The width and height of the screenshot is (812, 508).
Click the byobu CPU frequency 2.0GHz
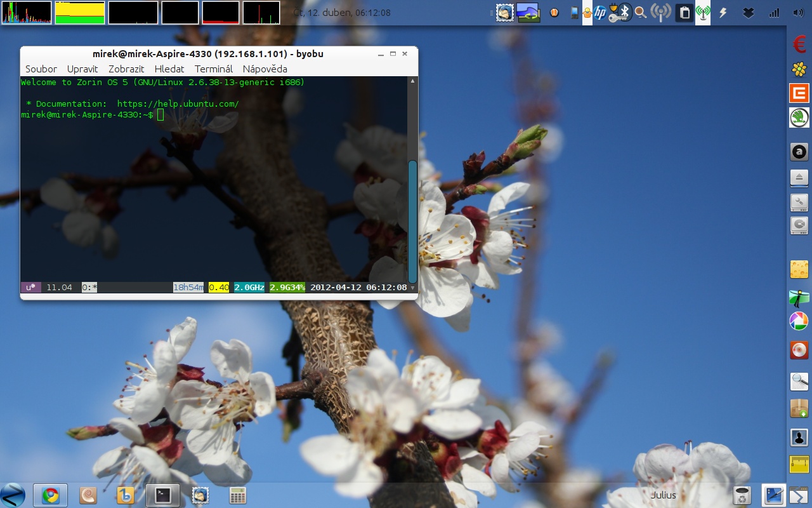pyautogui.click(x=249, y=288)
